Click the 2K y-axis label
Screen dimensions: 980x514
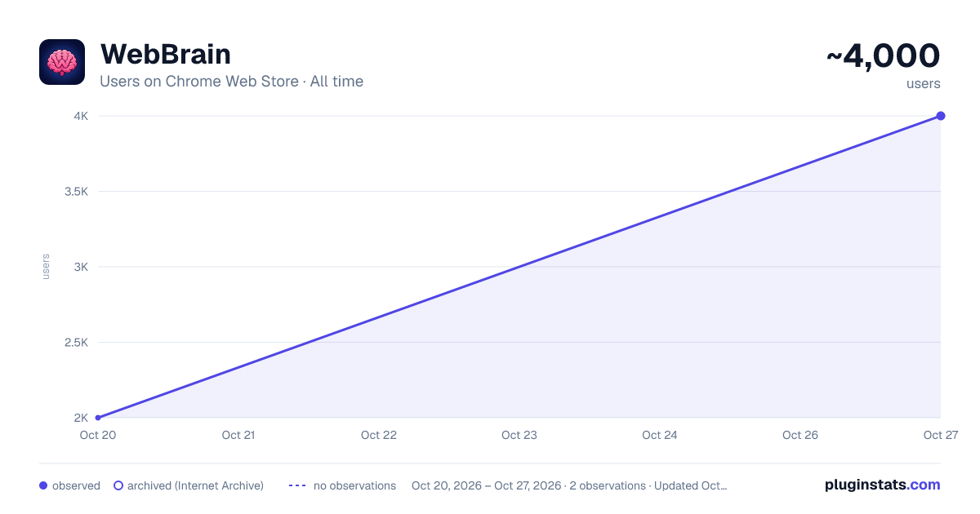[x=81, y=418]
